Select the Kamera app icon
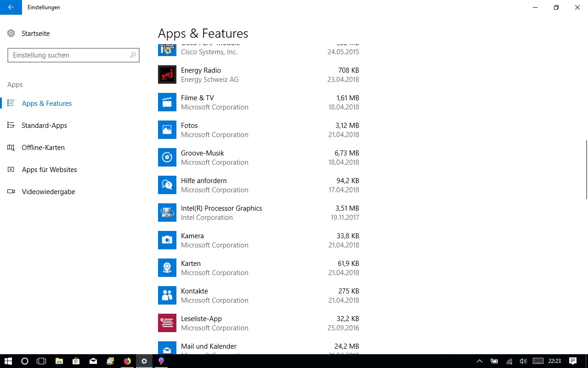Screen dimensions: 588x368 [x=167, y=240]
